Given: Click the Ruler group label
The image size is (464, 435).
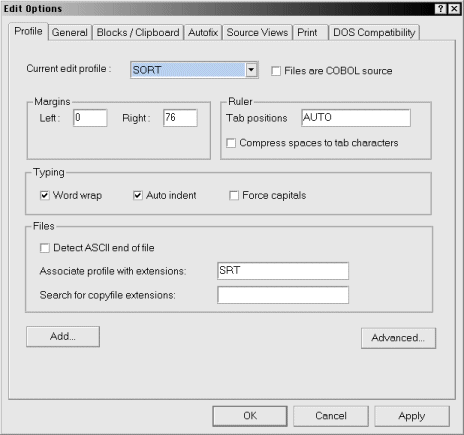Looking at the screenshot, I should [240, 102].
